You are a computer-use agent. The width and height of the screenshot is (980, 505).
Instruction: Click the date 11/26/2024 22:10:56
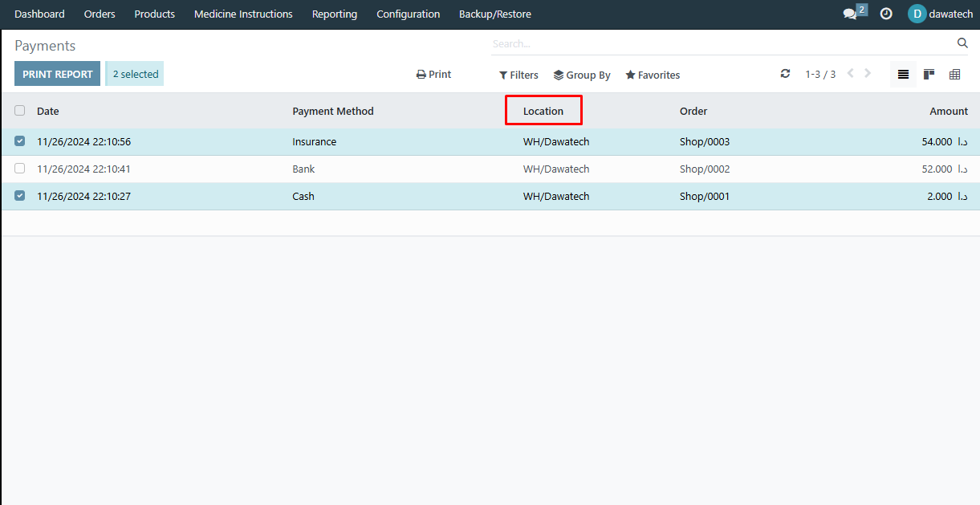tap(83, 141)
